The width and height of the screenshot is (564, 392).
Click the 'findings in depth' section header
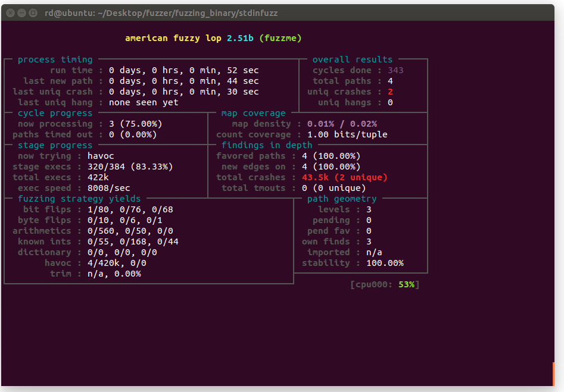[x=267, y=145]
